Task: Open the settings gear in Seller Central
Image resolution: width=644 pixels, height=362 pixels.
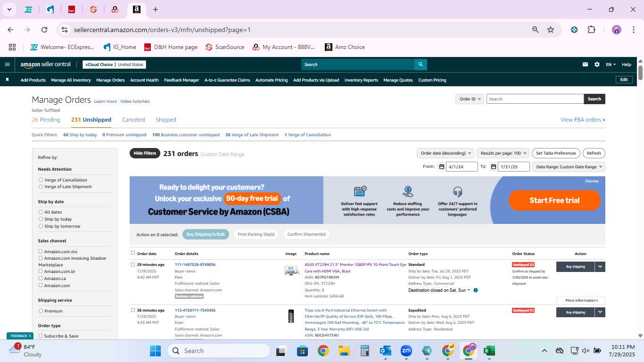Action: point(597,65)
